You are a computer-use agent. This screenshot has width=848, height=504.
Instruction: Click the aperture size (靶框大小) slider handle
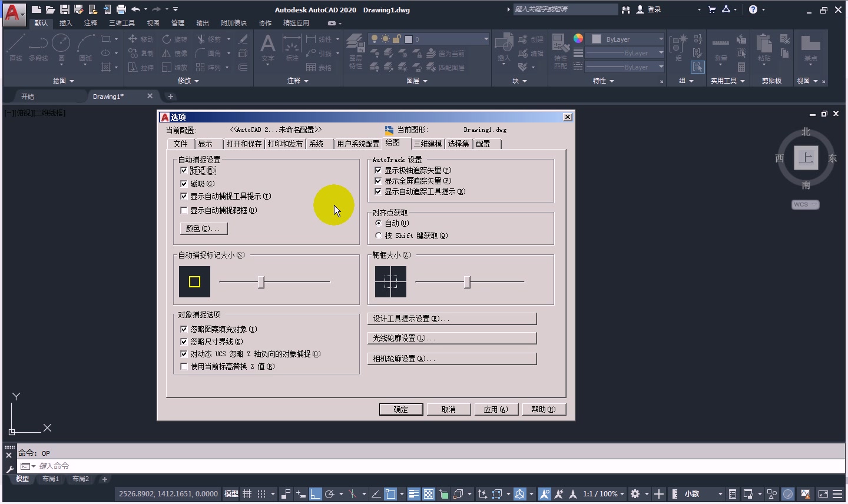click(x=467, y=282)
